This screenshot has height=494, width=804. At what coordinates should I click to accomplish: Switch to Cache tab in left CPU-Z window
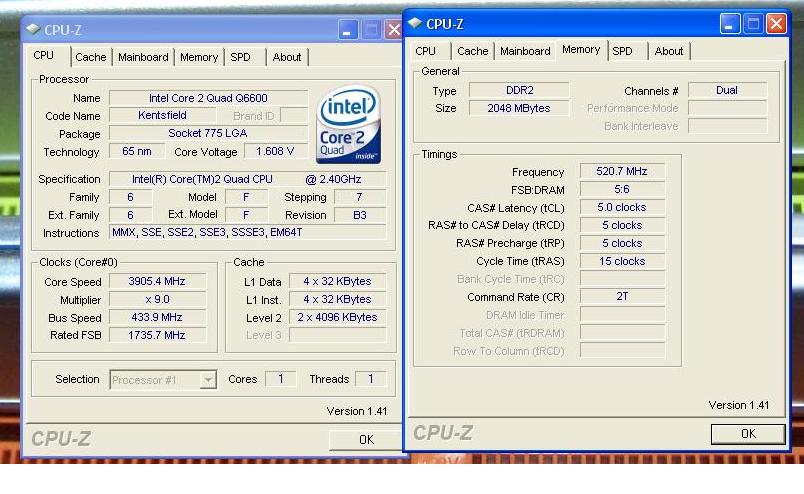coord(91,57)
